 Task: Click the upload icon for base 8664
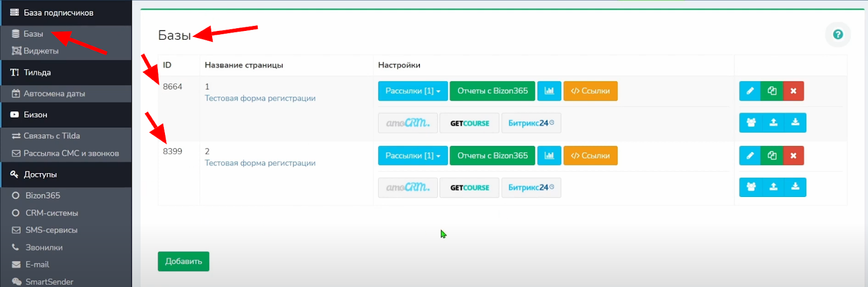773,123
